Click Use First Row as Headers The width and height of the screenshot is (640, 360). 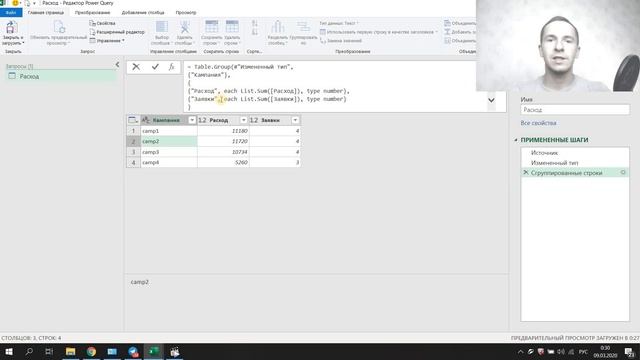tap(378, 32)
